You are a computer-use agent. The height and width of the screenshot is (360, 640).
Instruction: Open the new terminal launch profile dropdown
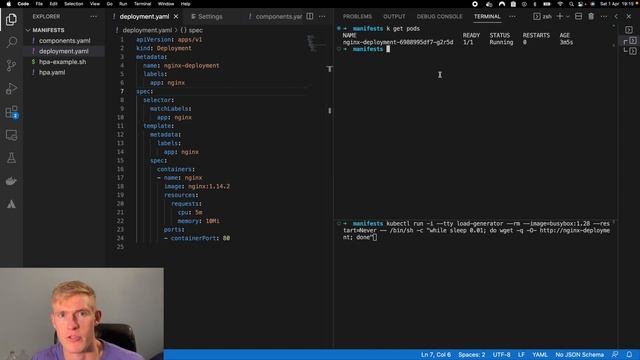coord(567,16)
